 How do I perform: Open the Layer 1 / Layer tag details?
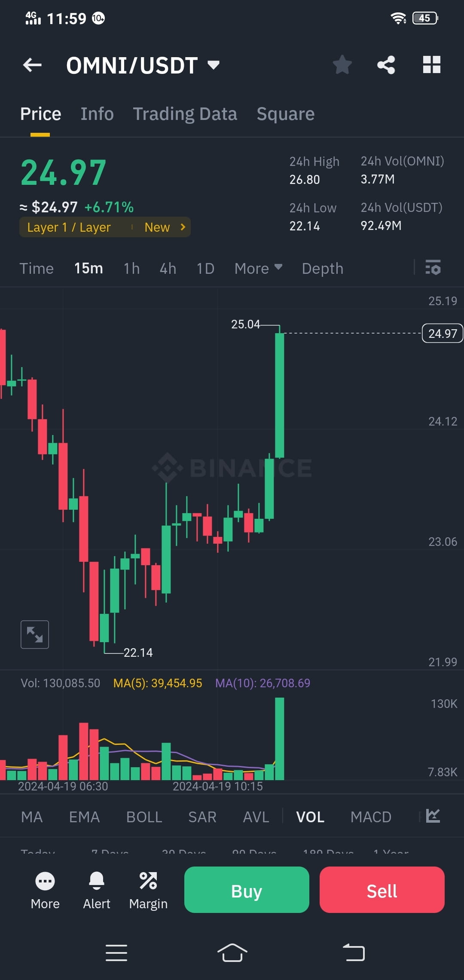tap(69, 227)
